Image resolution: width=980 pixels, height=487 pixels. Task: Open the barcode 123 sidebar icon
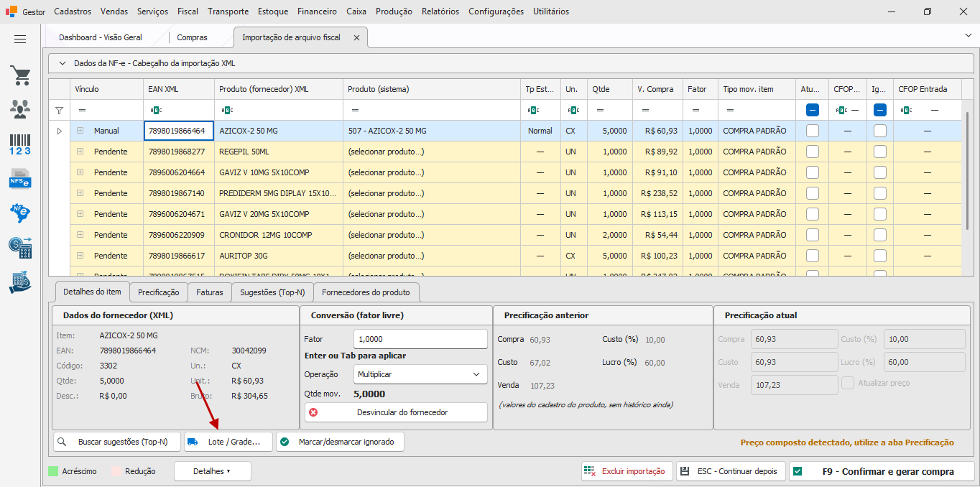(20, 144)
